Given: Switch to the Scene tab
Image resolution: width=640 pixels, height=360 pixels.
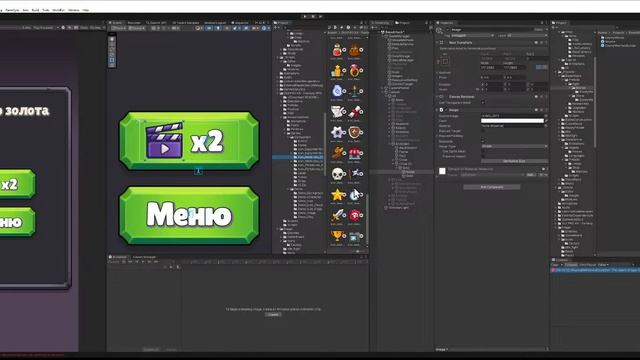Looking at the screenshot, I should coord(116,23).
